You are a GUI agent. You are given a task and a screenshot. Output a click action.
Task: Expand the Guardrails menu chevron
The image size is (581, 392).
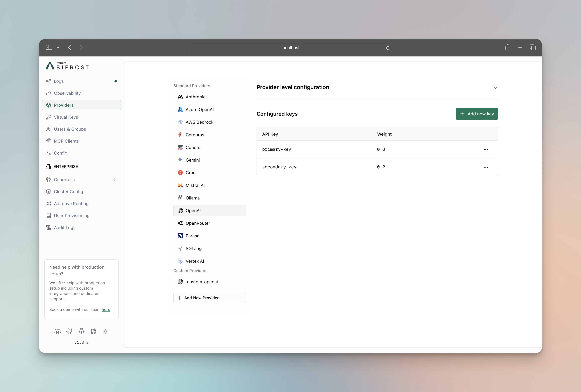114,179
